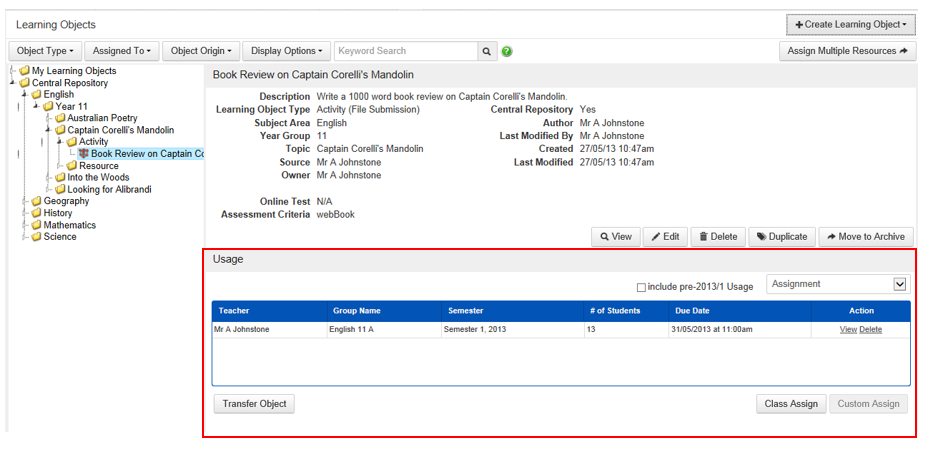Image resolution: width=926 pixels, height=460 pixels.
Task: Click the Transfer Object button
Action: coord(254,404)
